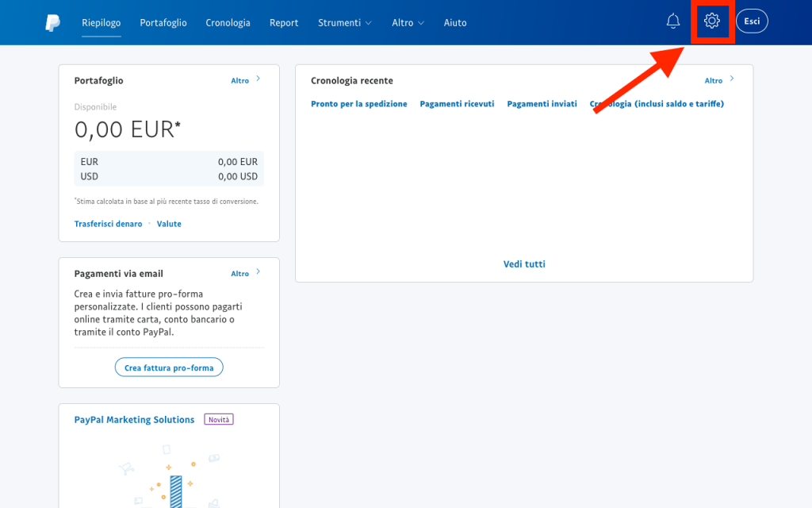Open the settings gear icon
The image size is (812, 508).
[711, 21]
